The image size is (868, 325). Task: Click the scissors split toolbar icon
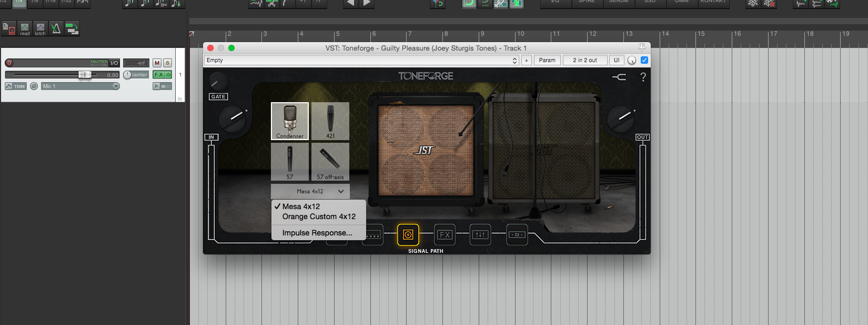pyautogui.click(x=271, y=3)
